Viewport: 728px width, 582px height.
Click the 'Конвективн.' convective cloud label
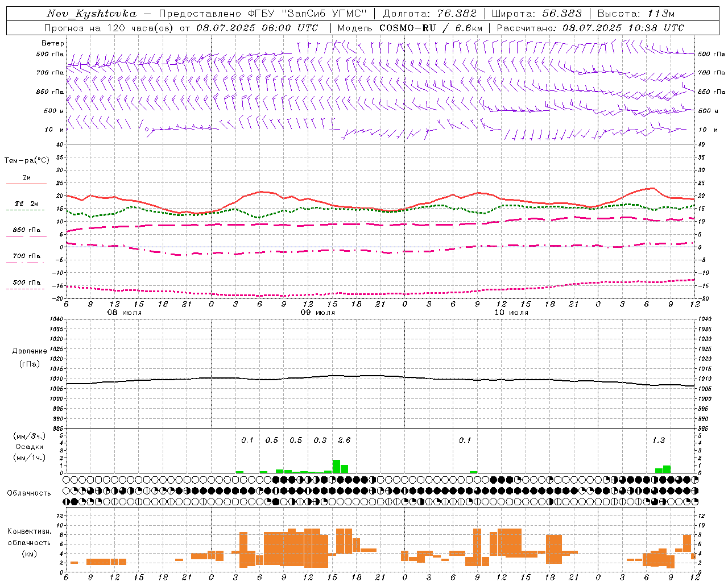click(30, 531)
